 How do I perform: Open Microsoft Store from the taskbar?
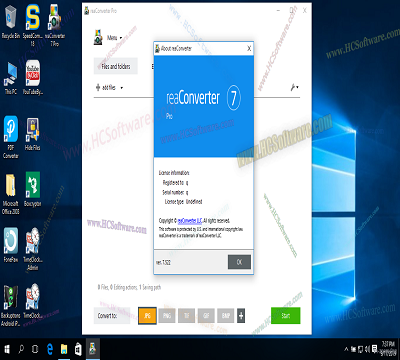[x=78, y=349]
